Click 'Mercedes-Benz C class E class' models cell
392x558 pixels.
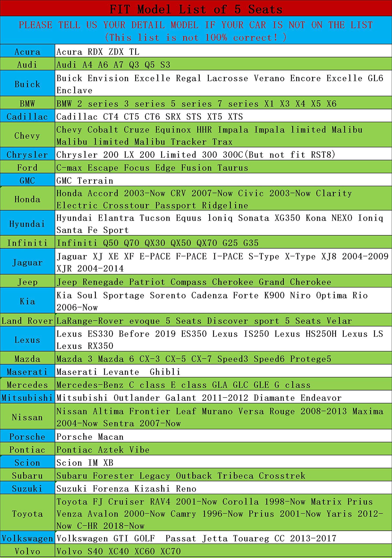(223, 384)
